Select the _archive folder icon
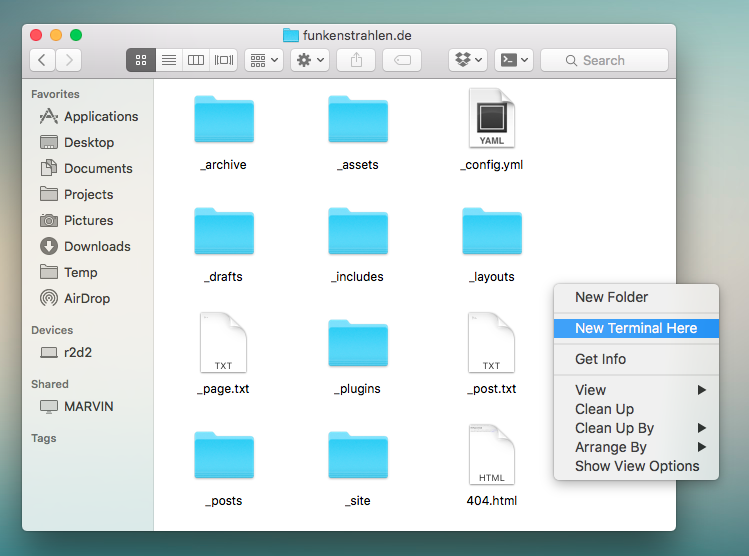This screenshot has width=749, height=556. coord(224,119)
